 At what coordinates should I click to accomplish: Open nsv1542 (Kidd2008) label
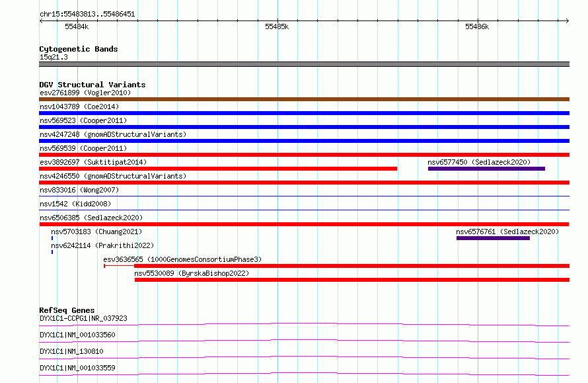point(75,204)
